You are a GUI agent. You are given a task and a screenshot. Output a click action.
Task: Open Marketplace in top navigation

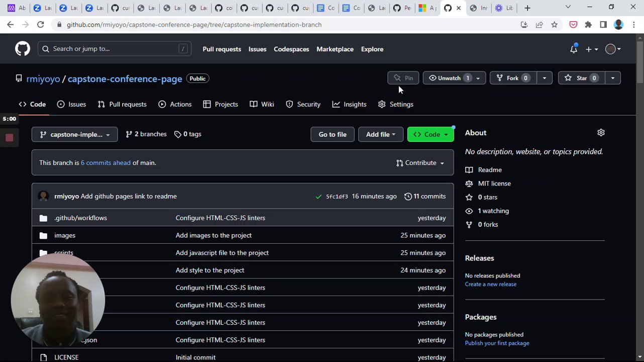[x=335, y=49]
